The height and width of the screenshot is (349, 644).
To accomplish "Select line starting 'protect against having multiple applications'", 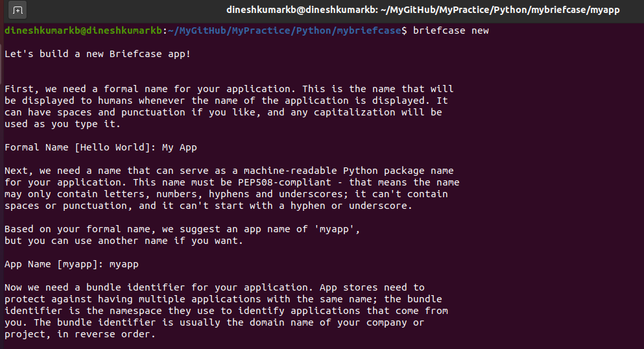I will (x=224, y=299).
